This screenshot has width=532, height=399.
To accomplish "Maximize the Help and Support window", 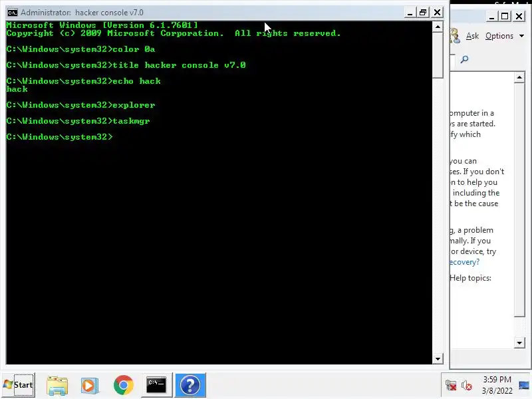I will 505,16.
